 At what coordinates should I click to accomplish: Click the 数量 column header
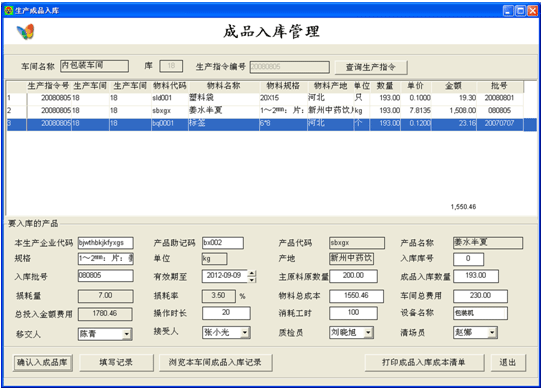(x=385, y=86)
